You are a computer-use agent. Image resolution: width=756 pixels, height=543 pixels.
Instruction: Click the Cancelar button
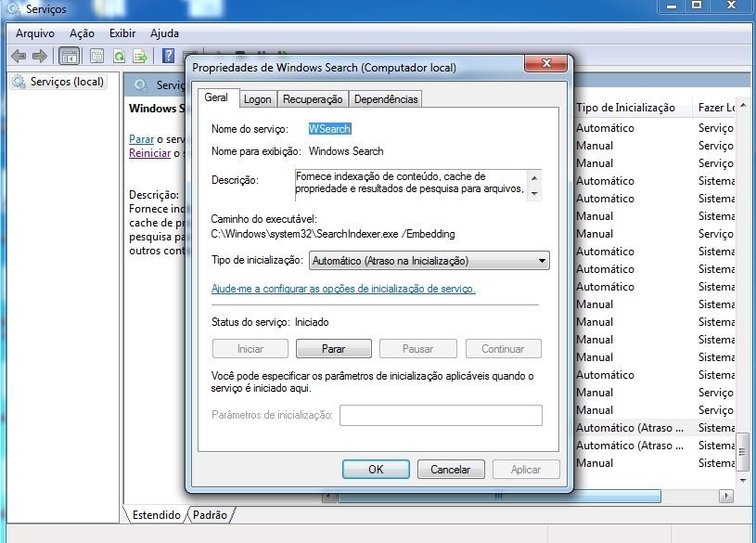pos(451,469)
